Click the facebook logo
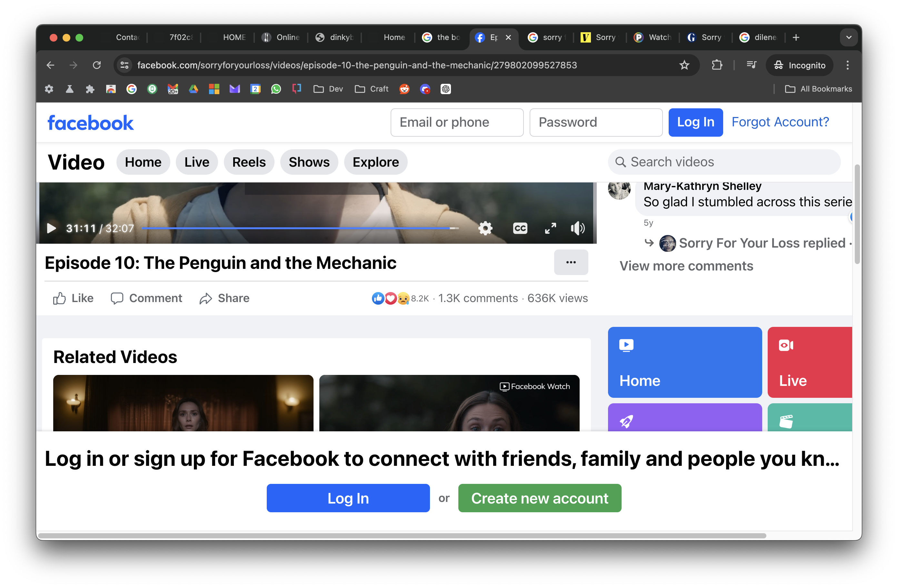This screenshot has height=588, width=898. click(91, 123)
